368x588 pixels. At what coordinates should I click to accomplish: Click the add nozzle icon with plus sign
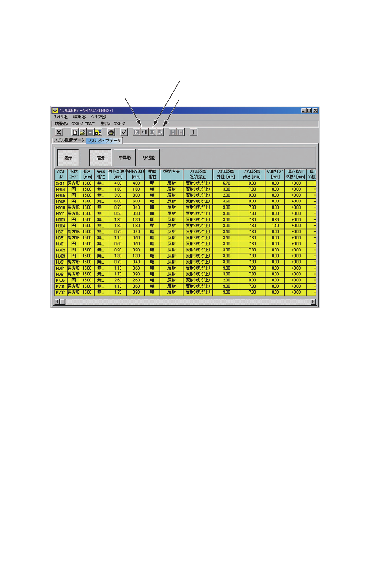coord(144,132)
